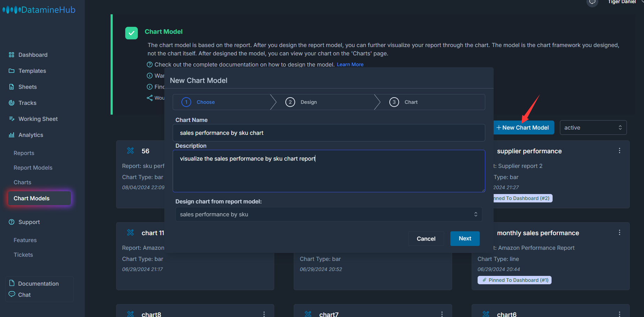Click the share icon in the info panel
Screen dimensions: 644x317
click(150, 98)
